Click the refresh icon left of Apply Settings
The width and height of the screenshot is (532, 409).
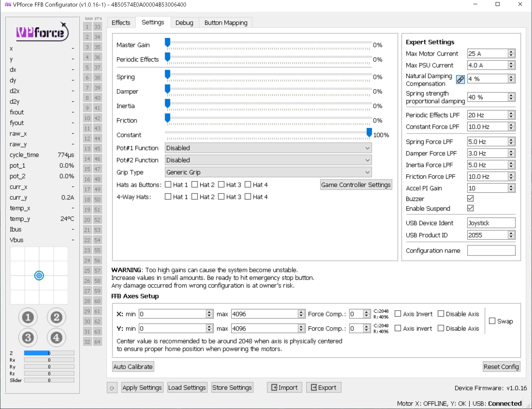tap(112, 388)
